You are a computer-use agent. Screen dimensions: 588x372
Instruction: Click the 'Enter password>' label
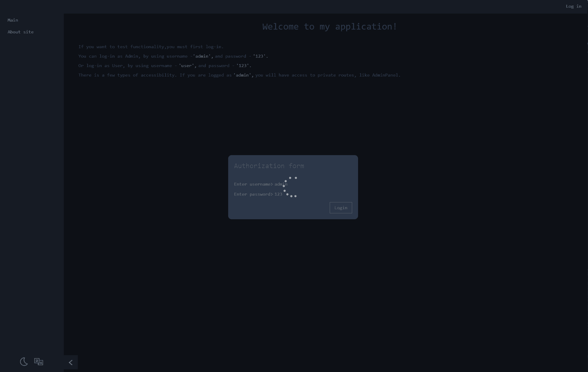(x=254, y=194)
